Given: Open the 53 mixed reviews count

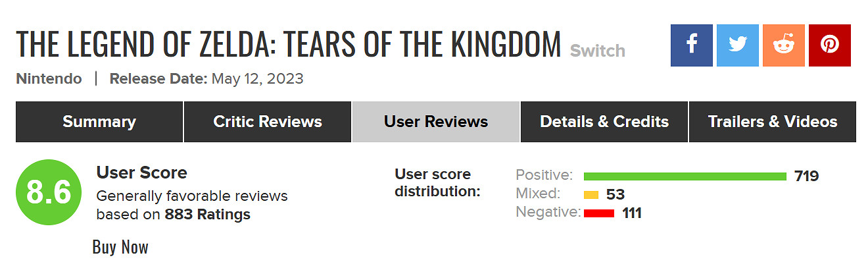Looking at the screenshot, I should (615, 194).
